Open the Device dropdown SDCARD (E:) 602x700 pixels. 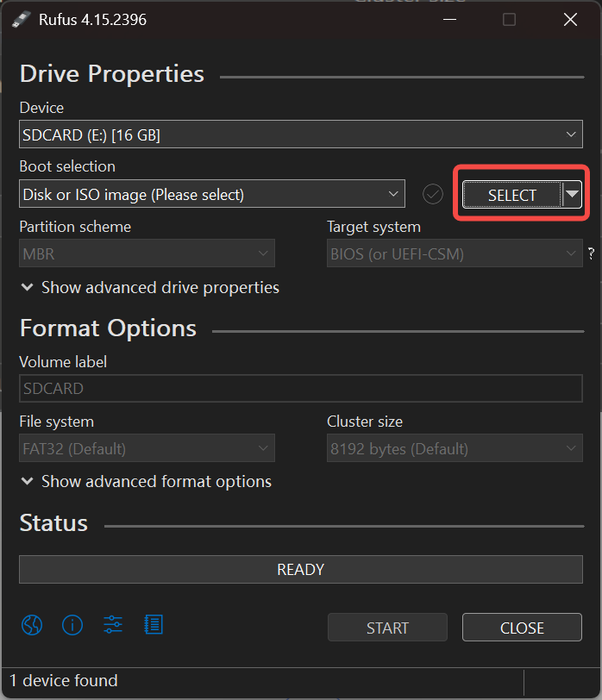(300, 134)
